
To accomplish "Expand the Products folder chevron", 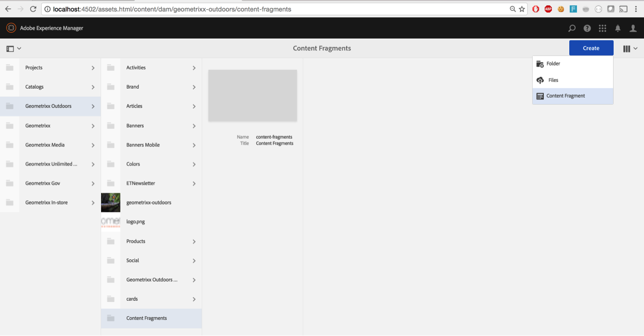I will tap(194, 242).
